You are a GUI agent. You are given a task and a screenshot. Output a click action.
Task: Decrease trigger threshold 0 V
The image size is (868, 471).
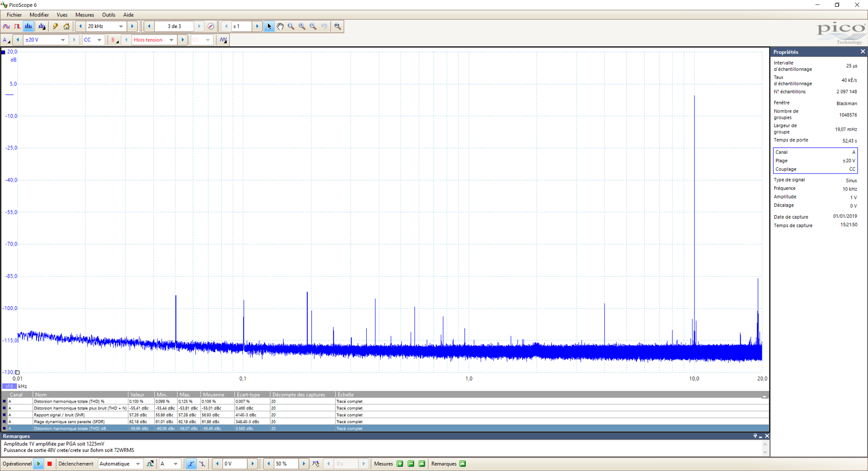point(217,464)
